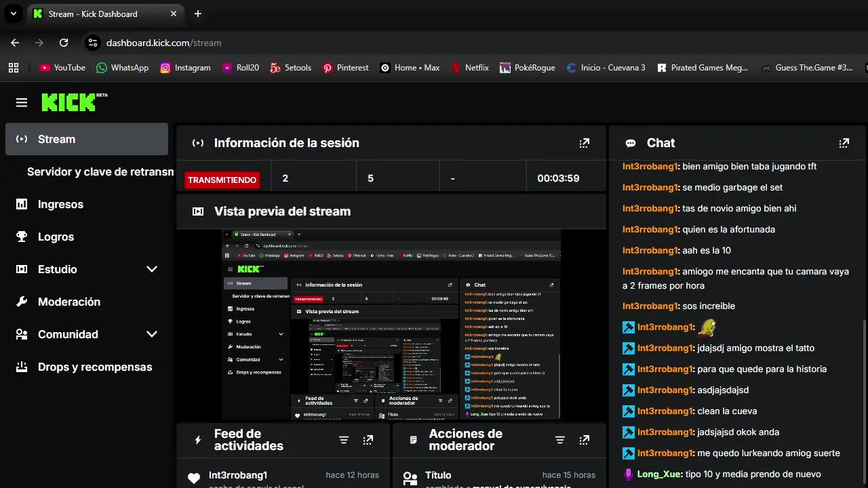Click the Long_Xue username in chat
The height and width of the screenshot is (488, 868).
coord(659,474)
